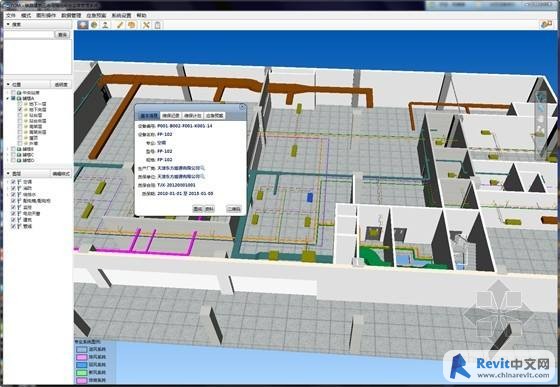Check the 地下一层 floor checkbox
560x387 pixels.
[x=20, y=104]
